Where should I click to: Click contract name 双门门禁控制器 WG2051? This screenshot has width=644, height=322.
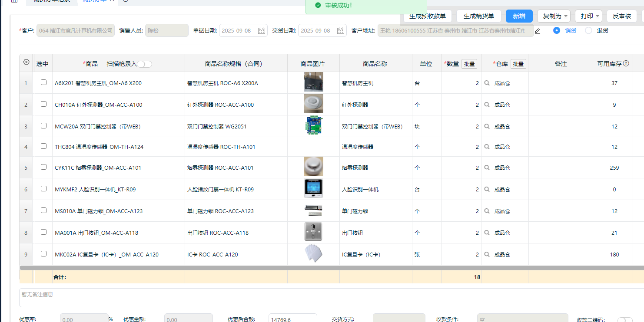click(x=217, y=126)
